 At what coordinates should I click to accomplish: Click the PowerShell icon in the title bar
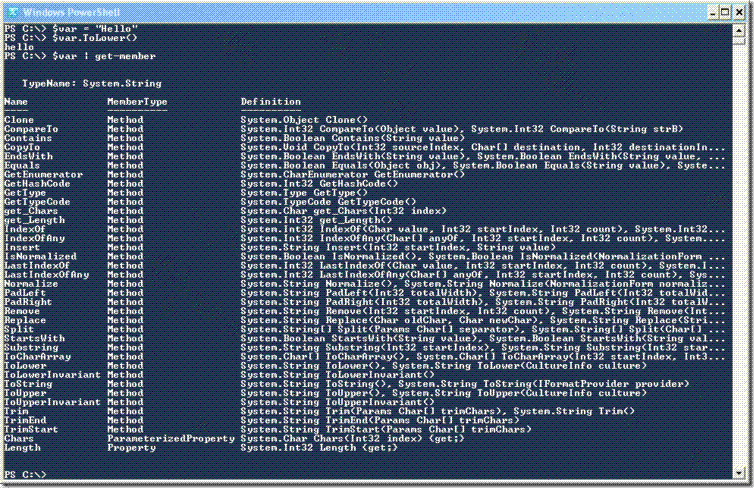(13, 12)
